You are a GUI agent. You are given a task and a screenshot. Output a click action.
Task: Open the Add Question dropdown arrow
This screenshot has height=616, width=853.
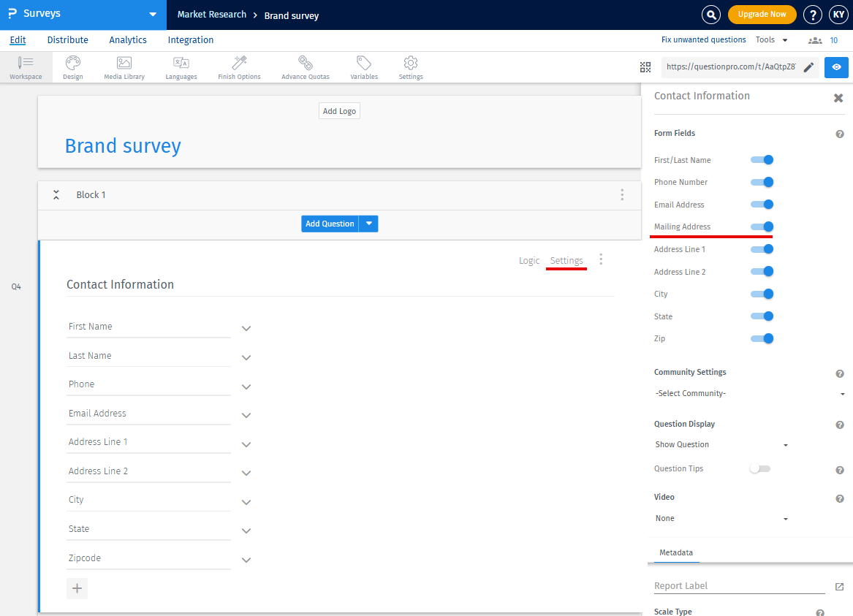point(369,224)
